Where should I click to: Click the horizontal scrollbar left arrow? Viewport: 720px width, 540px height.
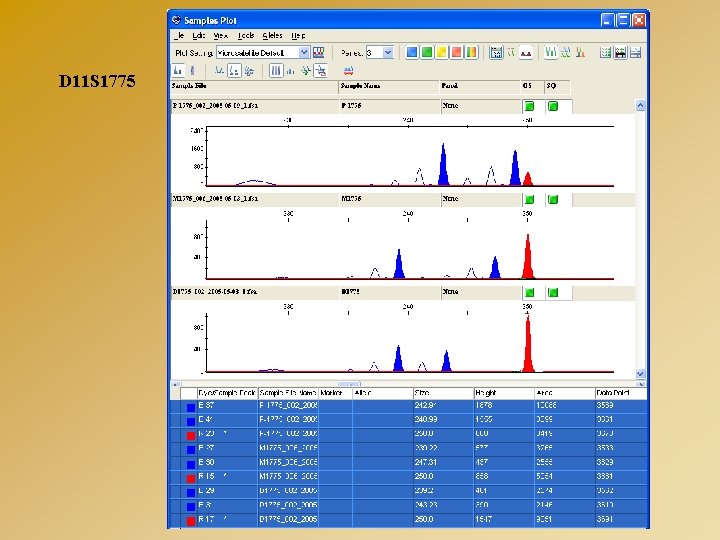pos(175,384)
